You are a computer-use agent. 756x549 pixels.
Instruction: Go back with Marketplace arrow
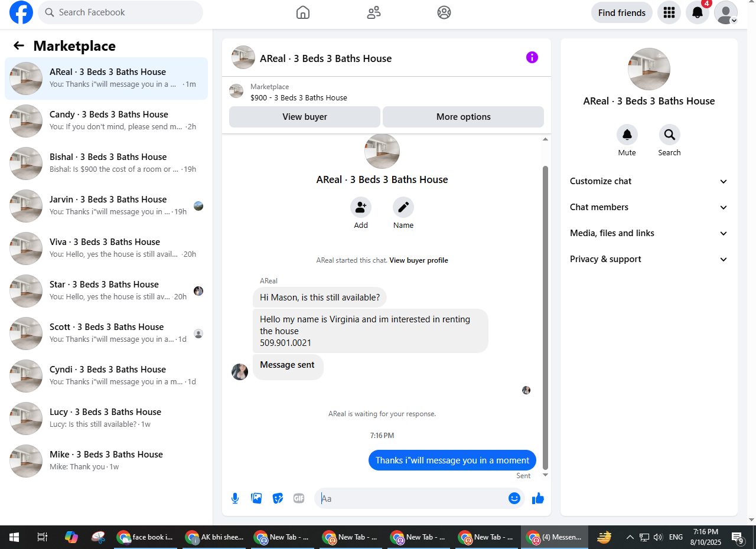click(x=19, y=45)
